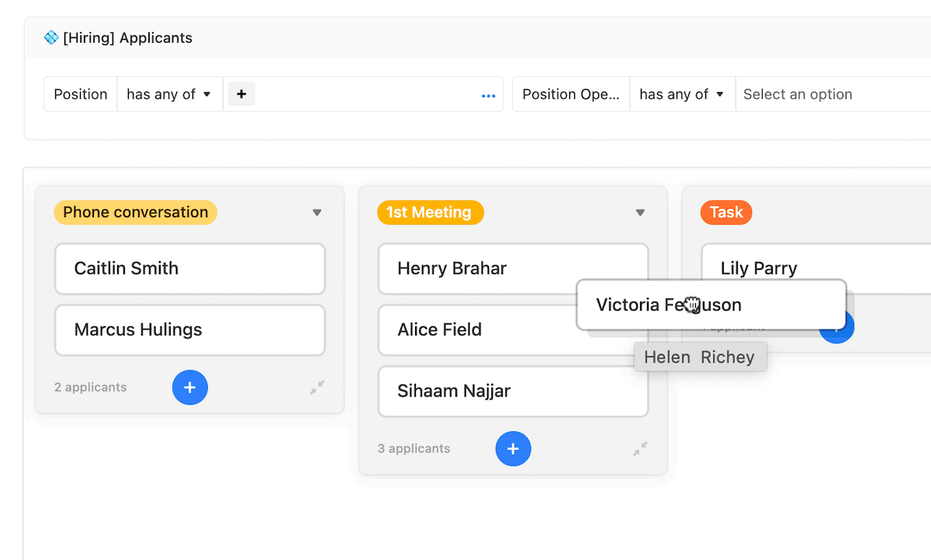
Task: Click the 'Select an option' field
Action: coord(822,94)
